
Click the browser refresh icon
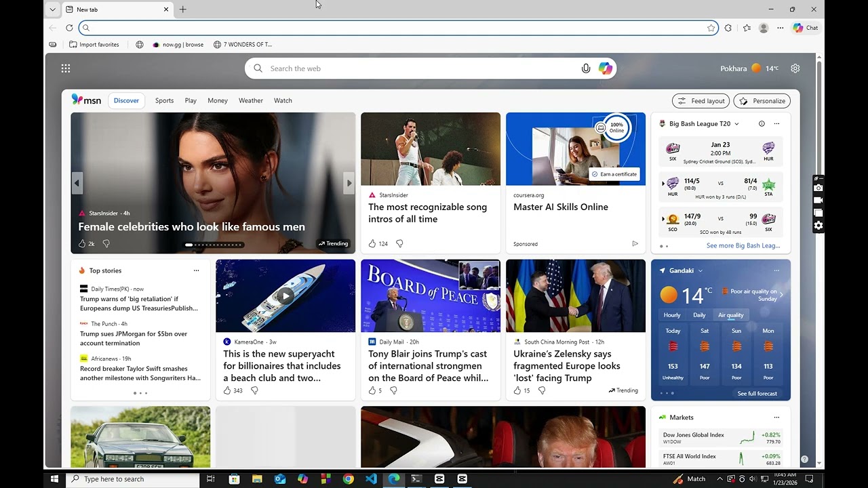[x=69, y=28]
